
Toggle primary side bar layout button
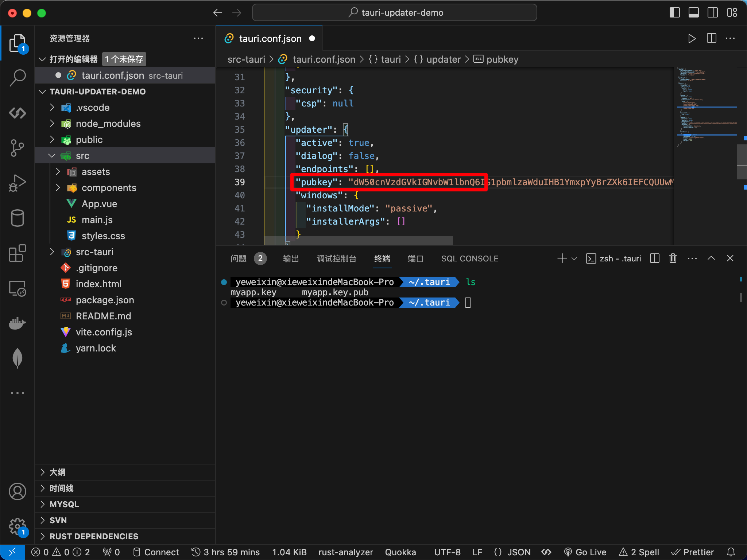[674, 13]
